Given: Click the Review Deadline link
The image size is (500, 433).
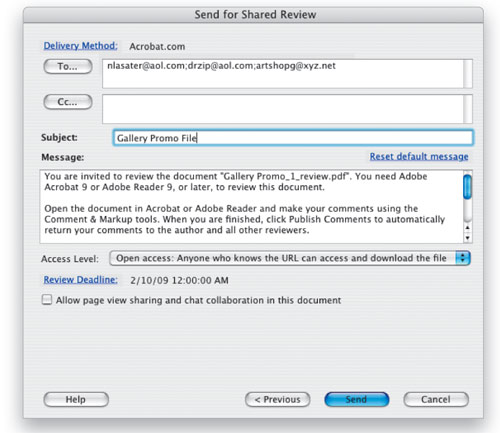Looking at the screenshot, I should coord(80,280).
